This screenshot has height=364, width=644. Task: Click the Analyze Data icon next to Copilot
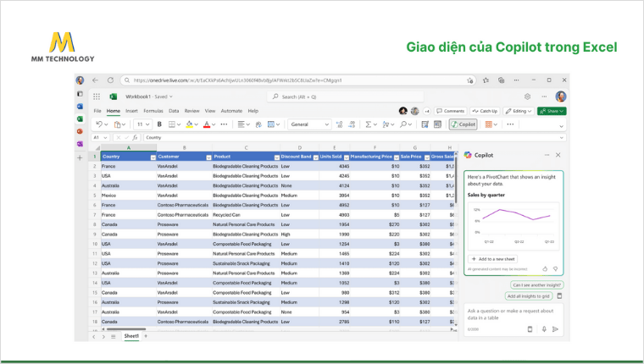438,124
